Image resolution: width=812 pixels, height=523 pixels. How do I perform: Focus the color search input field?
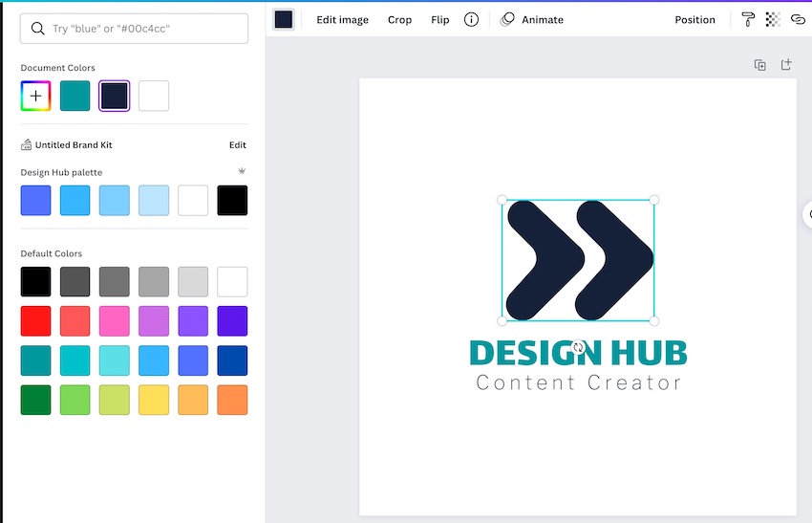point(134,29)
